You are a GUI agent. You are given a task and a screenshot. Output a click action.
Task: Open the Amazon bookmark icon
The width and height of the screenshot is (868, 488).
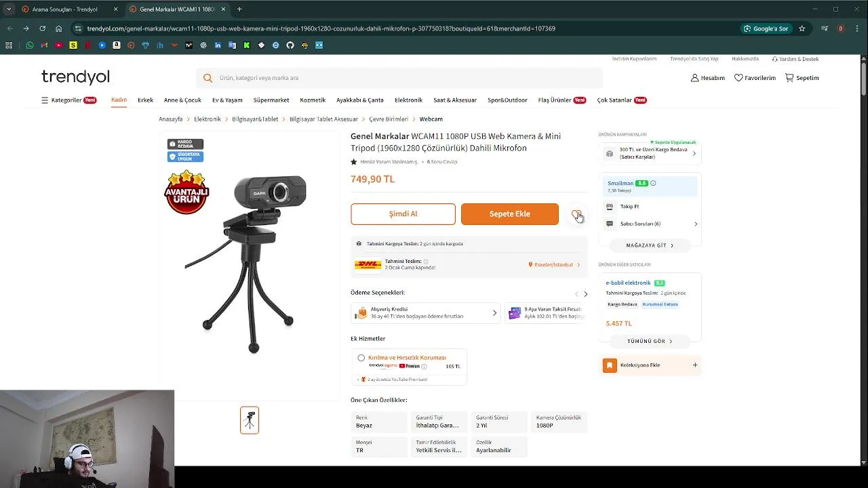coord(117,45)
